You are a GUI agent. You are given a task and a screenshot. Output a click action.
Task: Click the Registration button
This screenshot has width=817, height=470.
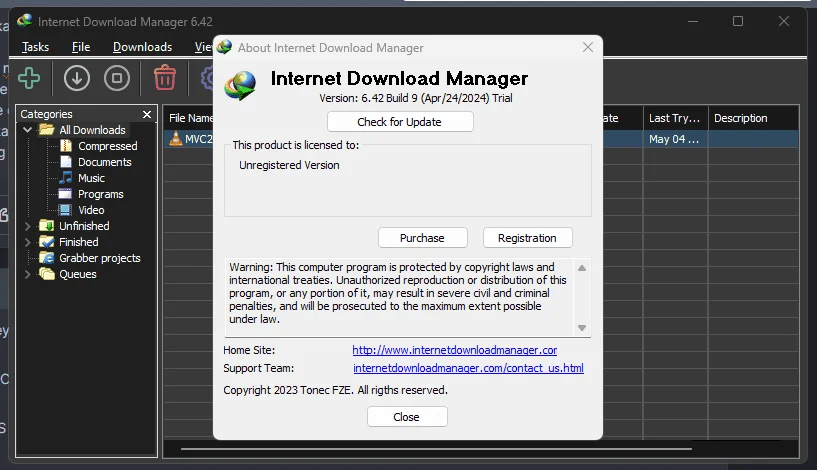527,238
